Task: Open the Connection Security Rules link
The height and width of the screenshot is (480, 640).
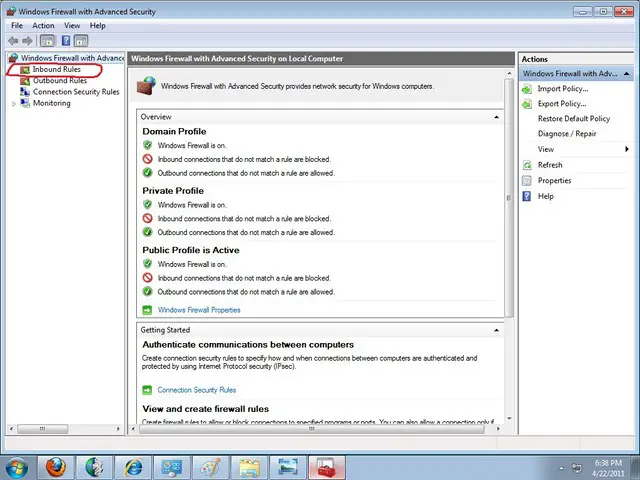Action: (197, 390)
